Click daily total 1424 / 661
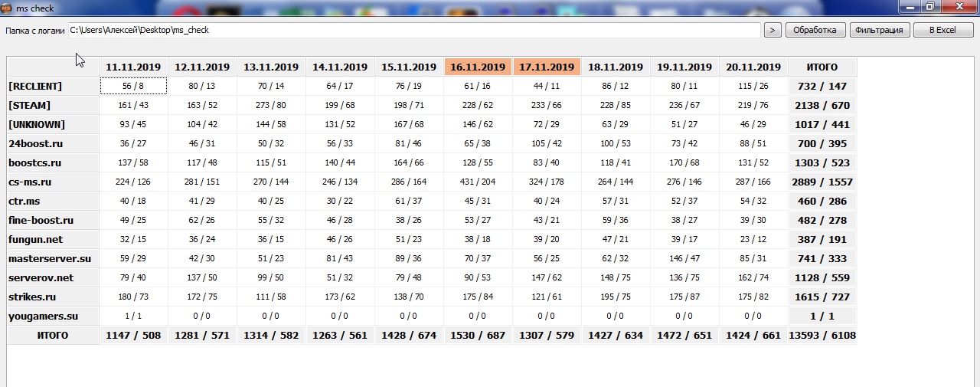The width and height of the screenshot is (980, 387). 753,335
